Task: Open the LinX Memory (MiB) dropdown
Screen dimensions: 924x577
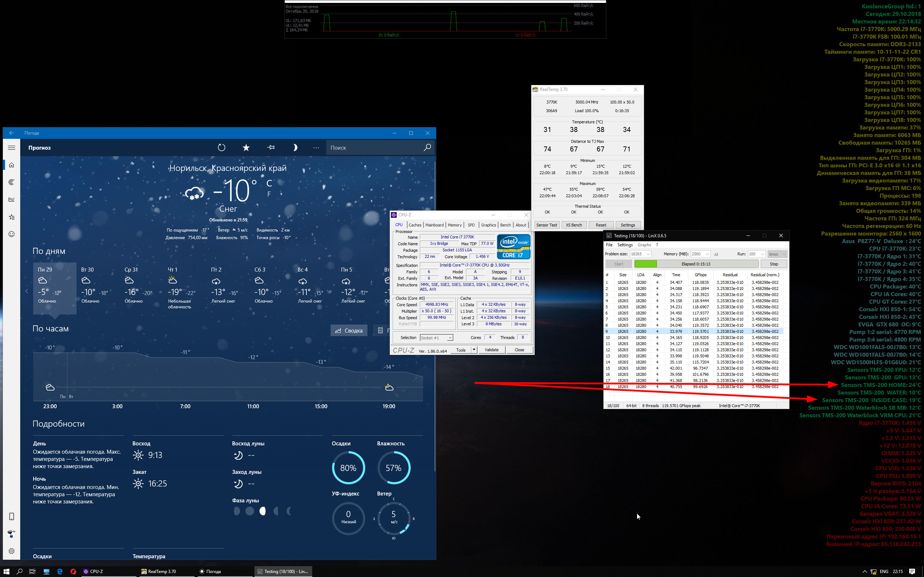Action: pyautogui.click(x=707, y=254)
